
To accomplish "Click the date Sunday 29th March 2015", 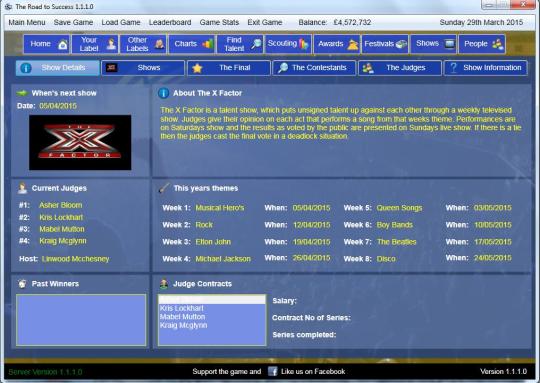I will click(481, 22).
